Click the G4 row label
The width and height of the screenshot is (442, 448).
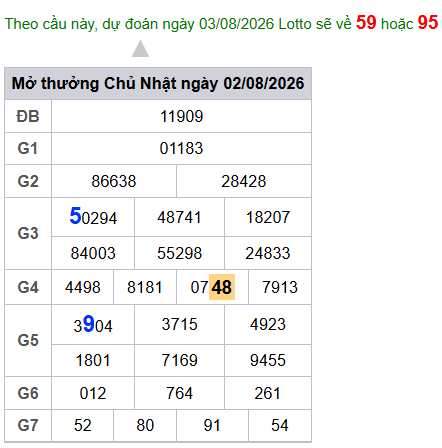pyautogui.click(x=28, y=287)
